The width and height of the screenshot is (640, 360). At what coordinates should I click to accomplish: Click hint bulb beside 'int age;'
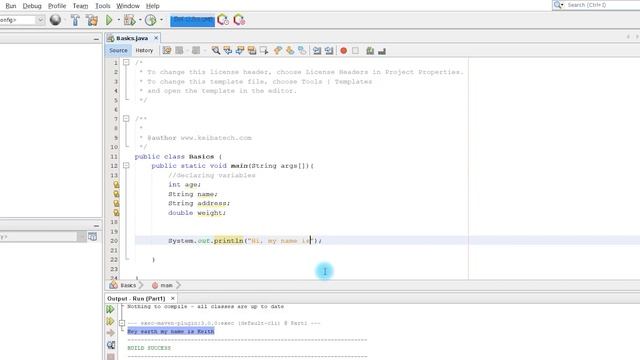tap(116, 184)
